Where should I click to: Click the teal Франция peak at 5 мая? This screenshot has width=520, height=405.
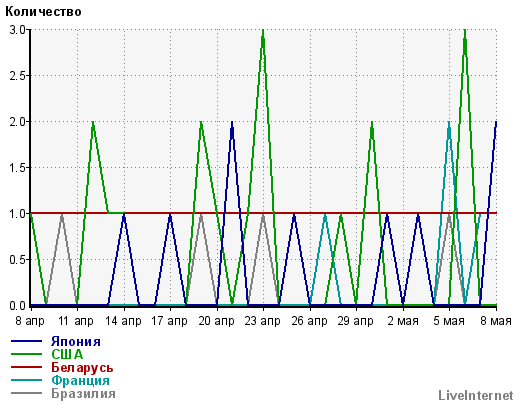click(x=449, y=123)
